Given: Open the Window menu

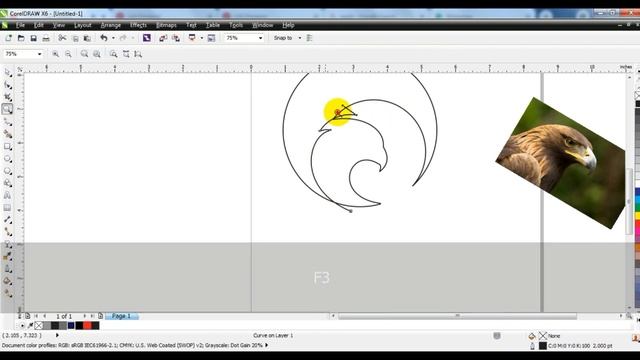Looking at the screenshot, I should (x=262, y=25).
